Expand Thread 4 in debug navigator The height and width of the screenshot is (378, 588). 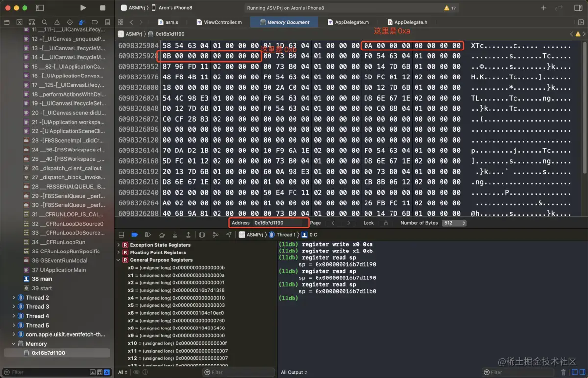[14, 316]
